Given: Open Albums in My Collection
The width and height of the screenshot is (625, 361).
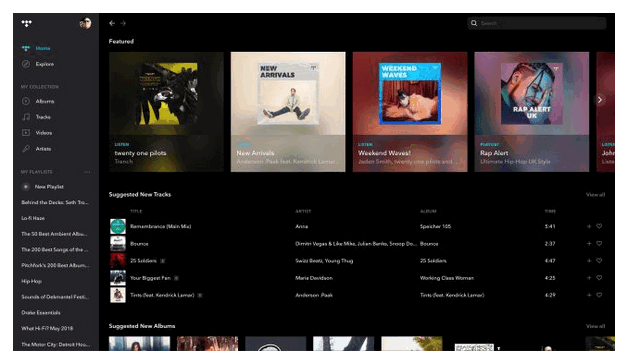Looking at the screenshot, I should click(45, 101).
